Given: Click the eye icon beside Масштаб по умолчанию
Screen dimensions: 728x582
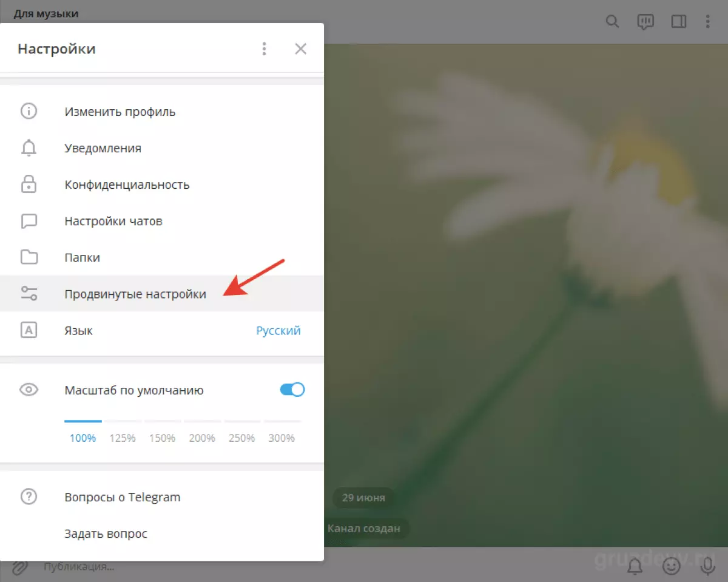Looking at the screenshot, I should point(29,390).
